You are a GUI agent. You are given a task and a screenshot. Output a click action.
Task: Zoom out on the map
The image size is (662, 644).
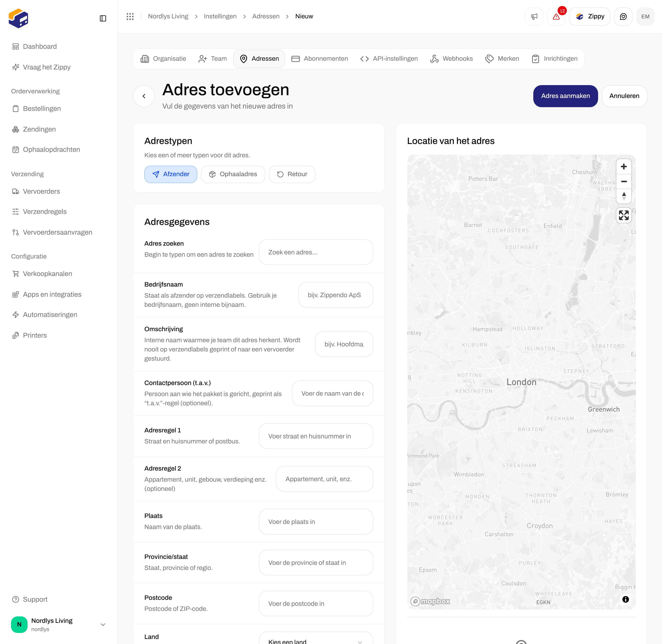tap(624, 181)
